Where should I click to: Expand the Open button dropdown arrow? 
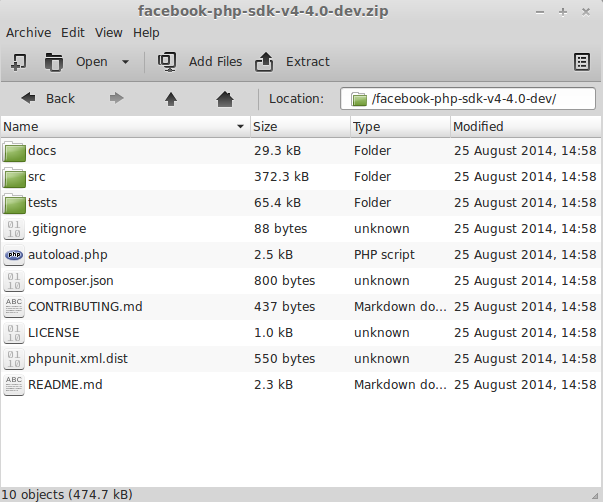[125, 62]
